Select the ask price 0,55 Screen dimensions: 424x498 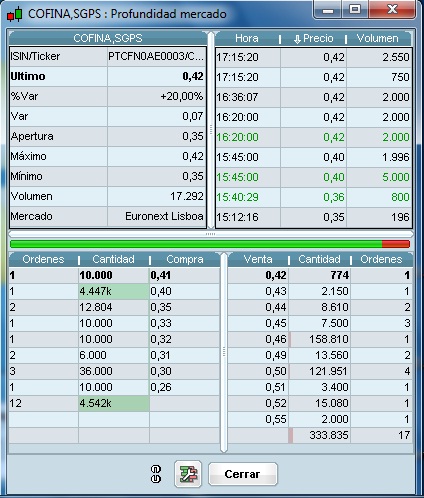coord(276,419)
